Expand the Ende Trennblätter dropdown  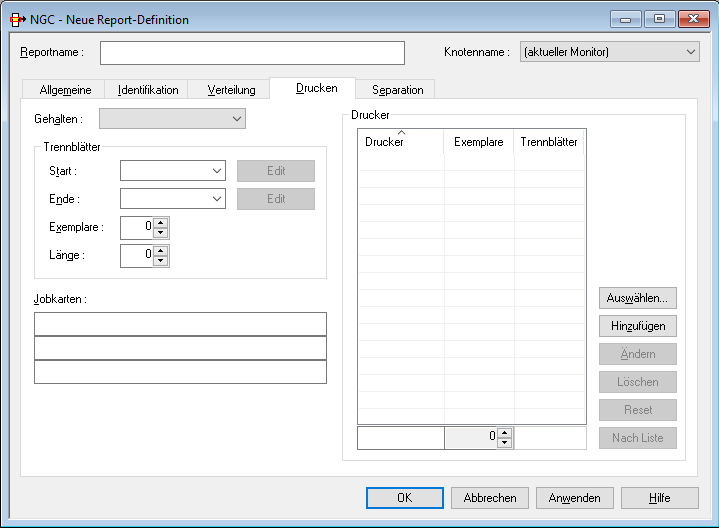pos(217,199)
